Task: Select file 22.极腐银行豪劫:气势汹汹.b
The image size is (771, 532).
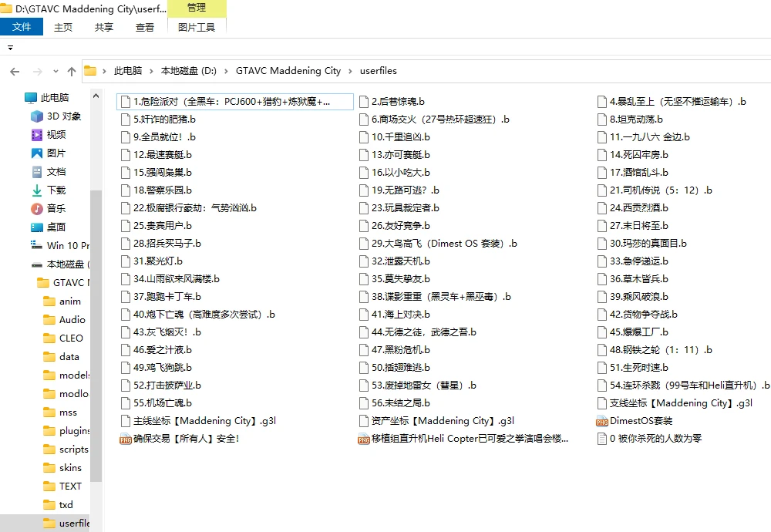Action: point(189,208)
